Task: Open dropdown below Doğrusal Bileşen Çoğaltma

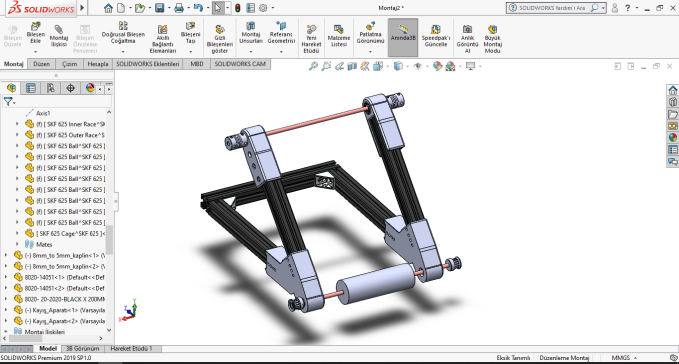Action: coord(123,52)
